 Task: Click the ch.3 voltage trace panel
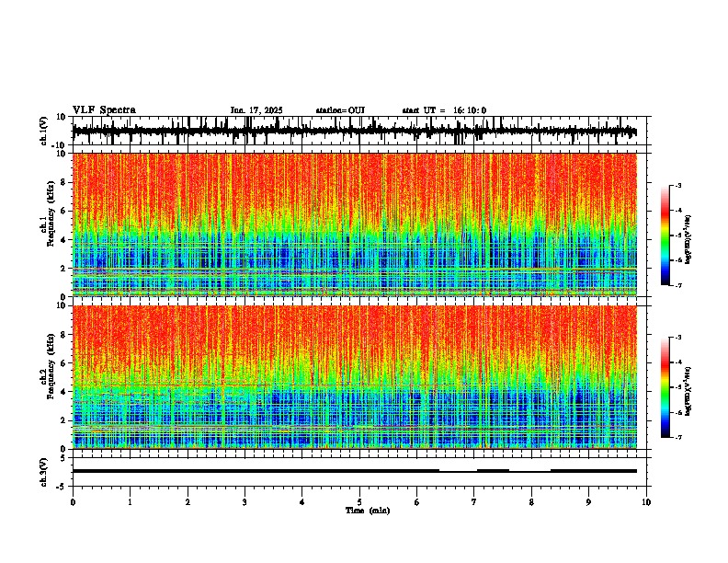(x=361, y=472)
